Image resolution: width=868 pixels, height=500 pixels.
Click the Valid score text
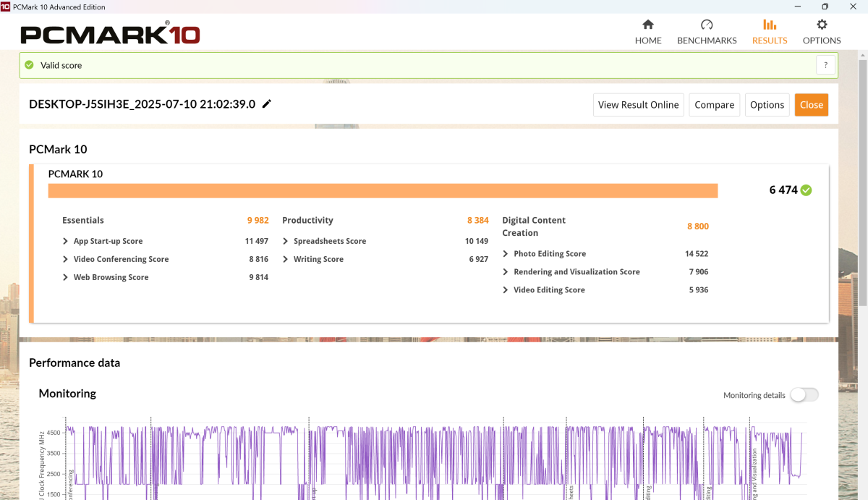point(61,65)
